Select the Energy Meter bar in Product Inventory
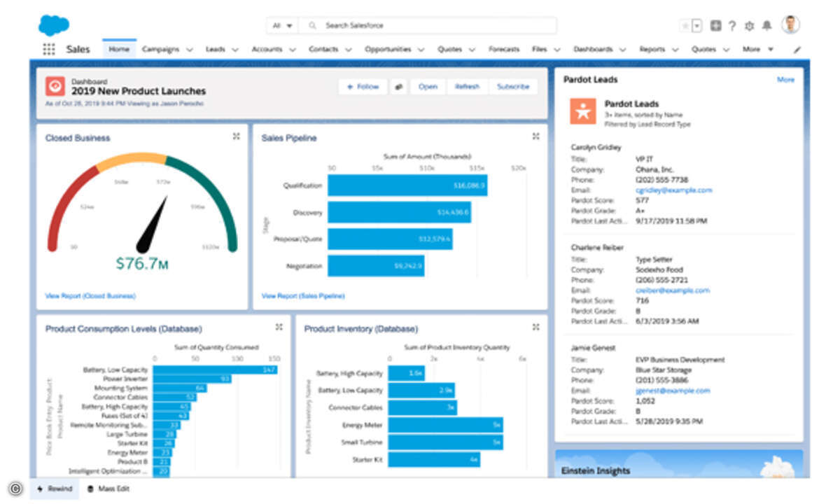The image size is (840, 504). pyautogui.click(x=445, y=425)
